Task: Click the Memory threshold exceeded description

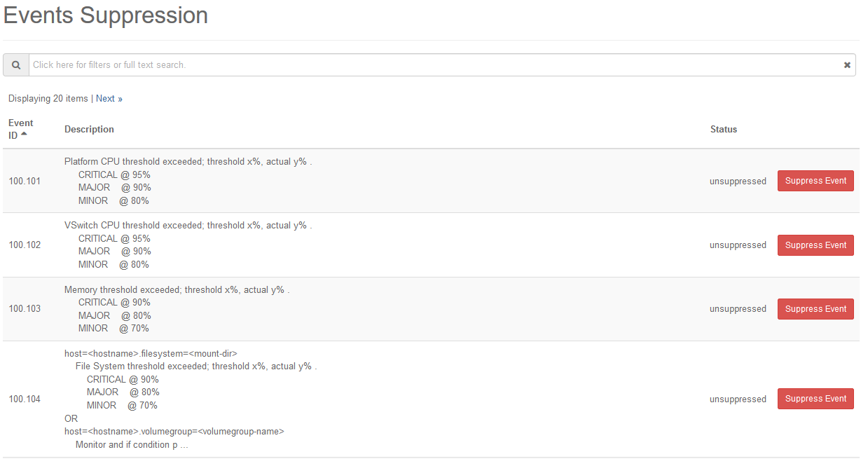Action: (x=177, y=289)
